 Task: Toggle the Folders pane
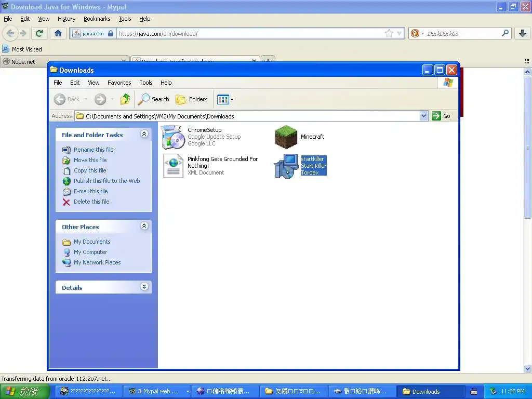tap(191, 99)
